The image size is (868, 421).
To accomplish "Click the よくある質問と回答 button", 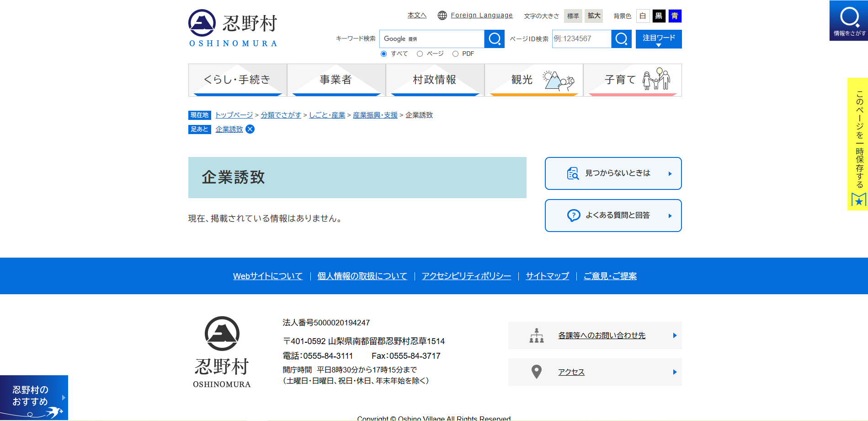I will pyautogui.click(x=613, y=216).
